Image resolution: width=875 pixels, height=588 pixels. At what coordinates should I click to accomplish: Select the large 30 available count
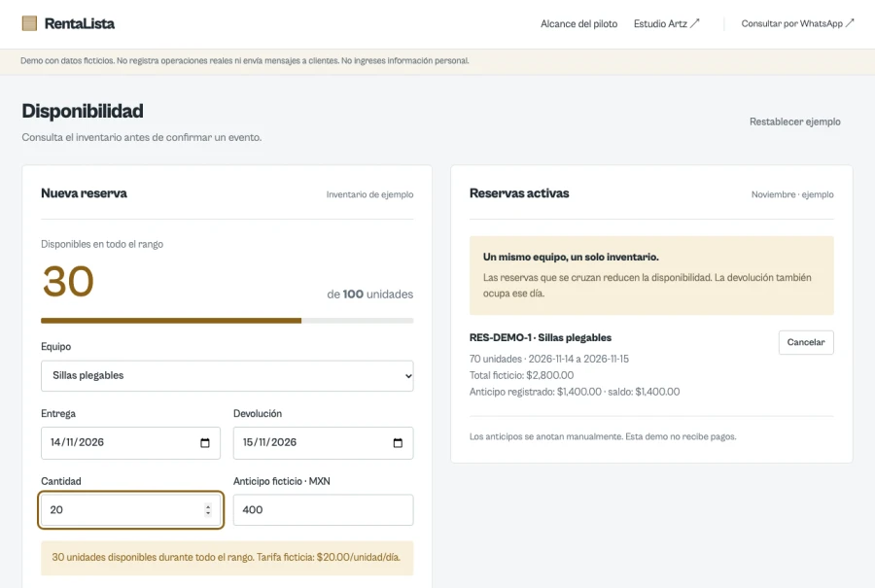(68, 281)
